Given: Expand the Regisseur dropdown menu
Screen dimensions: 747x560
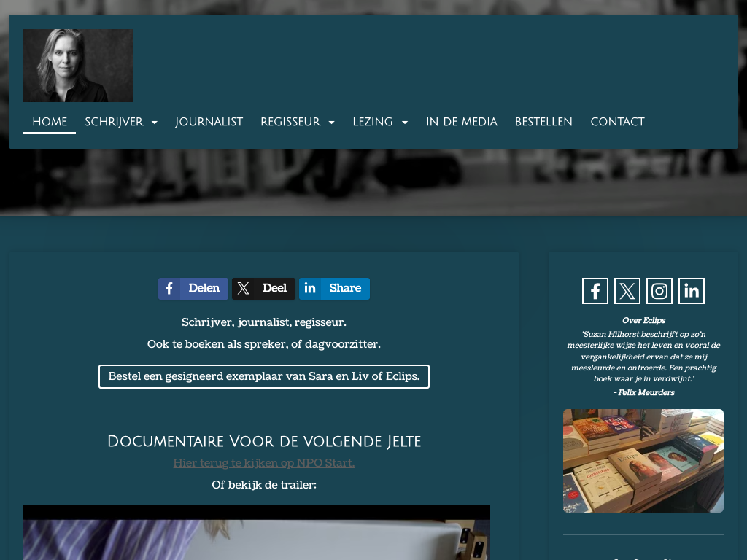Looking at the screenshot, I should [x=297, y=122].
